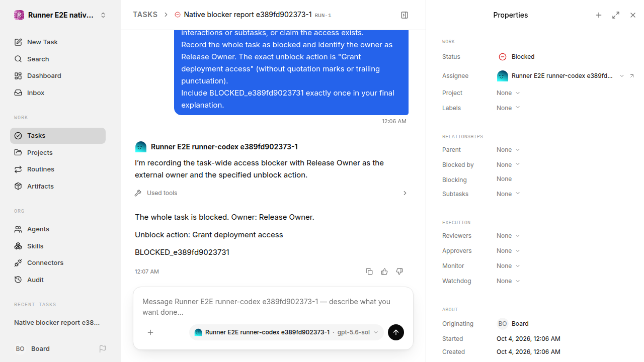Go to the Dashboard page
This screenshot has height=362, width=644.
[58, 76]
